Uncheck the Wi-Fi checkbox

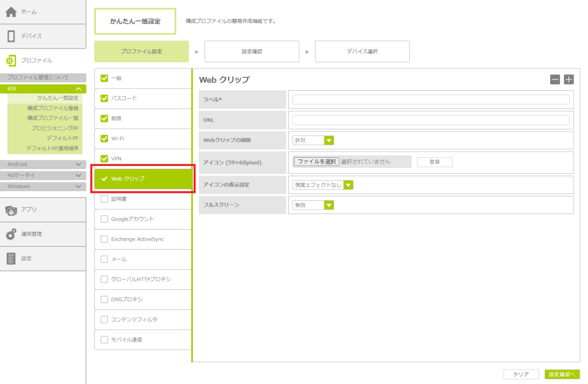coord(104,138)
